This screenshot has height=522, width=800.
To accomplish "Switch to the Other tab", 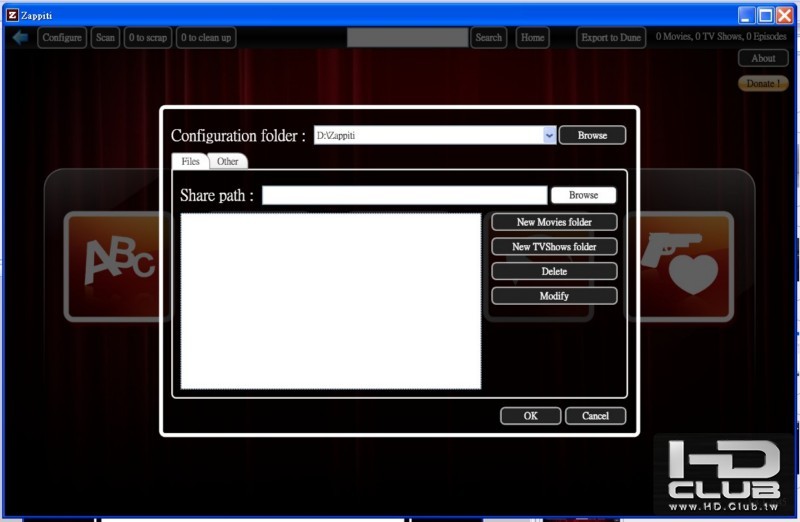I will click(228, 161).
